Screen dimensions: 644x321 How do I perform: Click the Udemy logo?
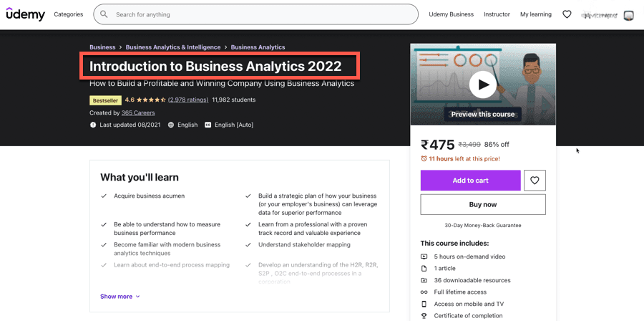(26, 14)
